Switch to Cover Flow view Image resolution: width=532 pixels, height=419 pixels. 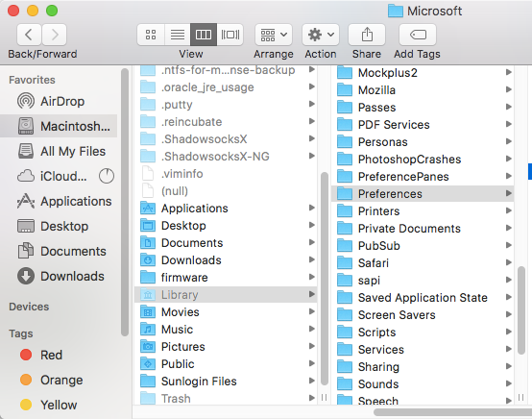click(230, 35)
